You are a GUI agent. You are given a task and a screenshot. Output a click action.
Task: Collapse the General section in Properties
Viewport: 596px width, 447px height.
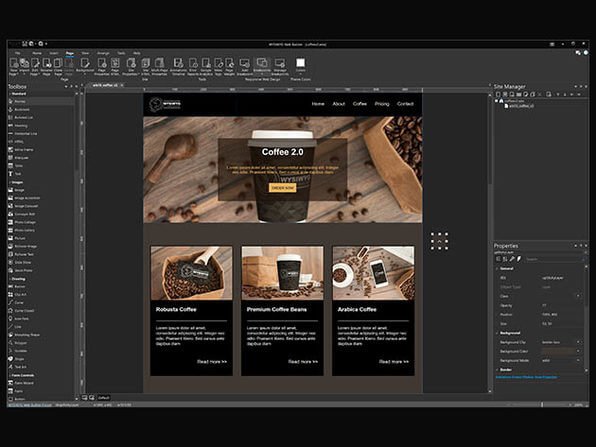coord(497,269)
